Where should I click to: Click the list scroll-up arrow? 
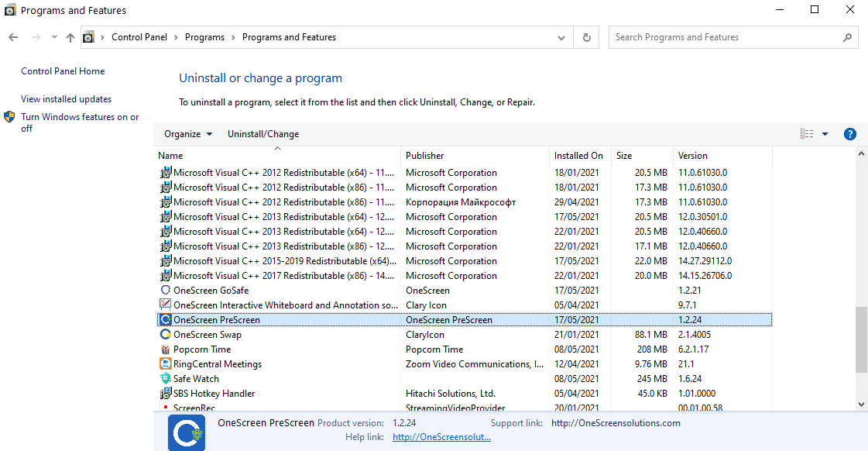(x=861, y=153)
